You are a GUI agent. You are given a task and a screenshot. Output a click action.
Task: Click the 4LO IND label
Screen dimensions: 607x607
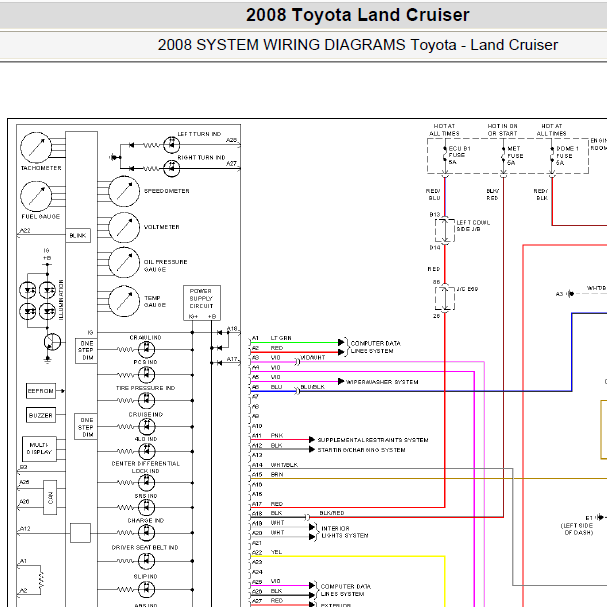146,439
